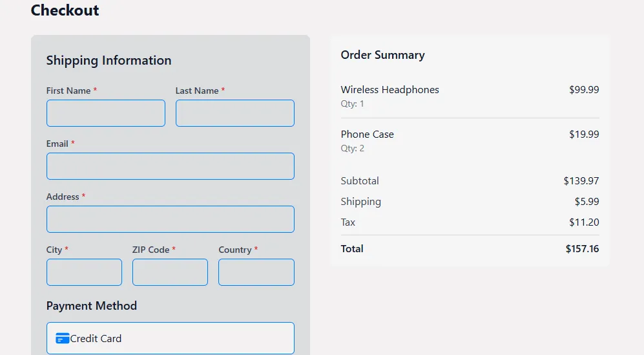Image resolution: width=644 pixels, height=355 pixels.
Task: Click the ZIP Code field
Action: pyautogui.click(x=170, y=272)
